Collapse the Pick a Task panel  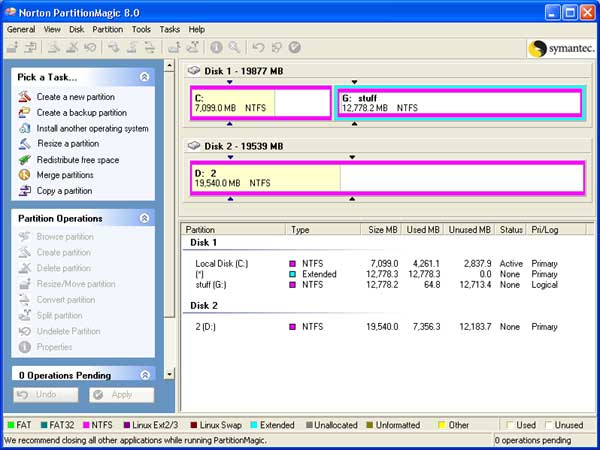coord(144,77)
